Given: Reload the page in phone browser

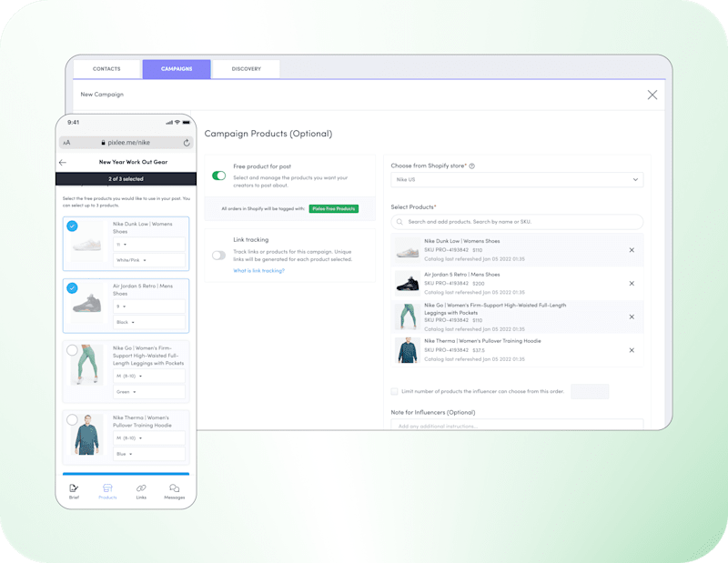Looking at the screenshot, I should (x=187, y=143).
